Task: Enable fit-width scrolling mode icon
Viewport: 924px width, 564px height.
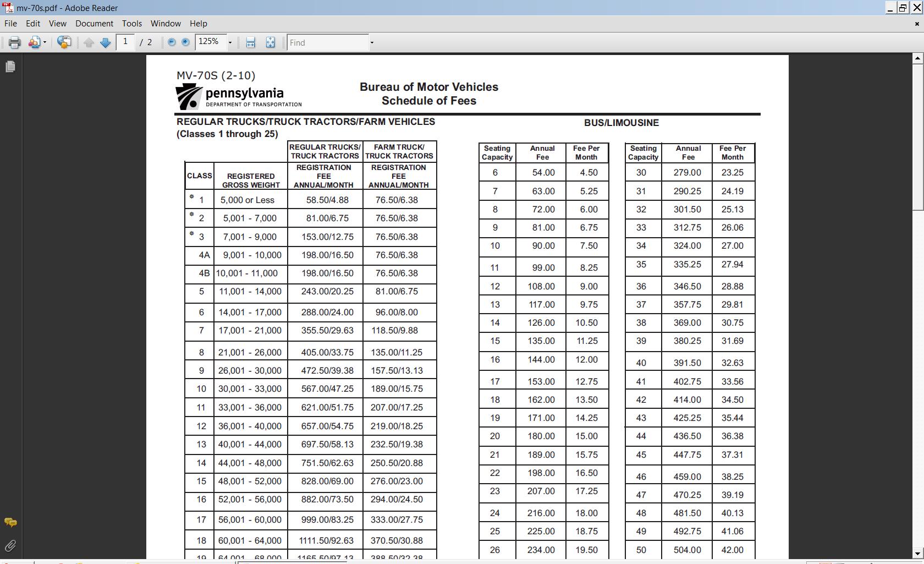Action: (x=250, y=42)
